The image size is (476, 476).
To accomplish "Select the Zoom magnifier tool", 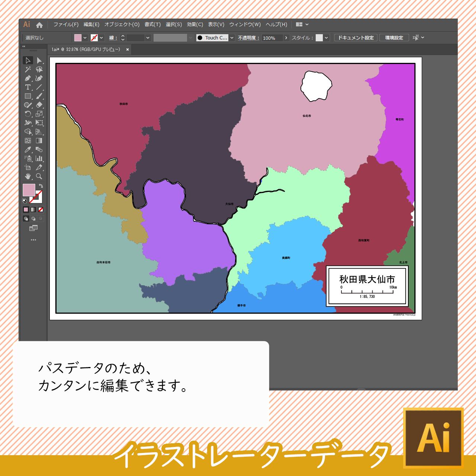I will click(x=39, y=176).
